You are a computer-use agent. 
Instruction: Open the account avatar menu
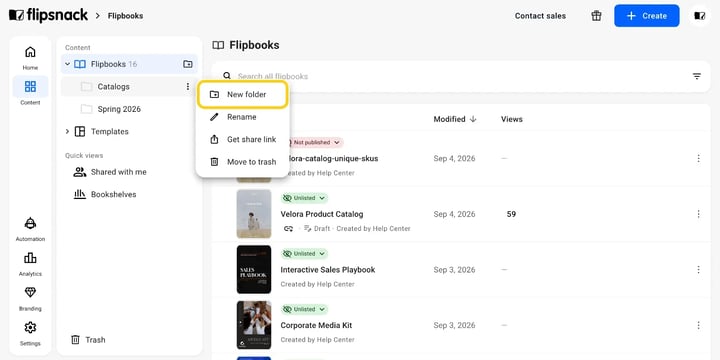(699, 16)
